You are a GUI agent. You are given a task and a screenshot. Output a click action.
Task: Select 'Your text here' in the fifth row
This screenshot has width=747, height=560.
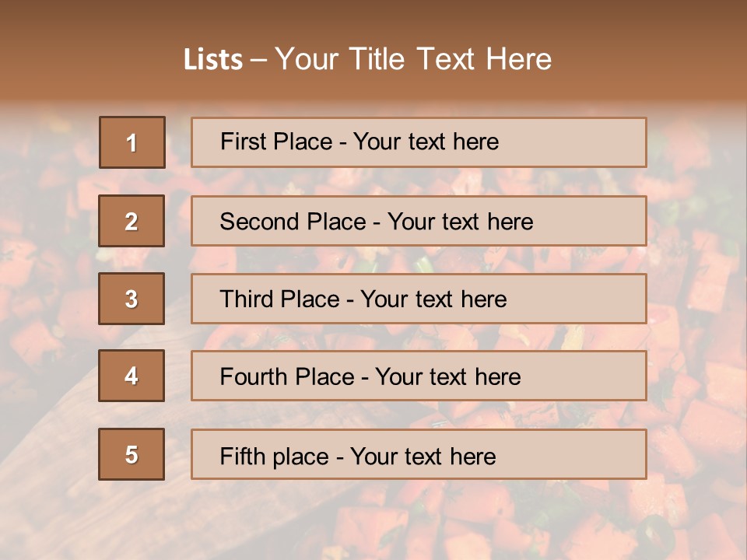pyautogui.click(x=423, y=456)
